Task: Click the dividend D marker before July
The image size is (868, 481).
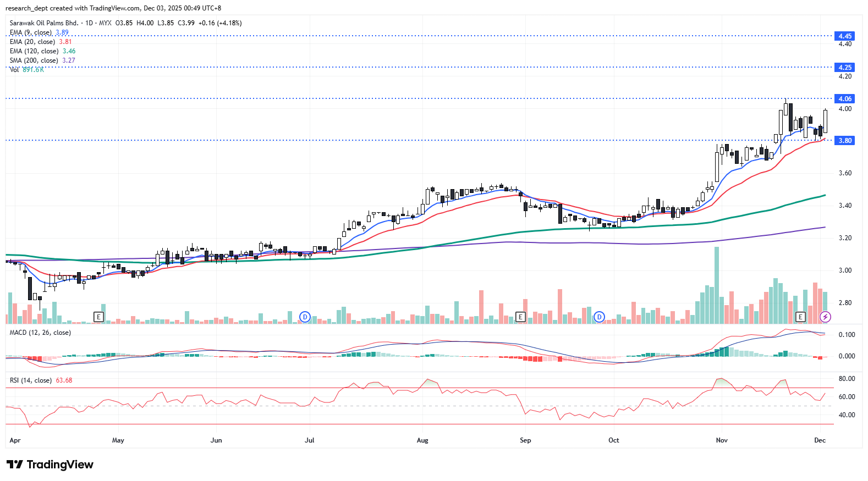Action: pyautogui.click(x=305, y=317)
